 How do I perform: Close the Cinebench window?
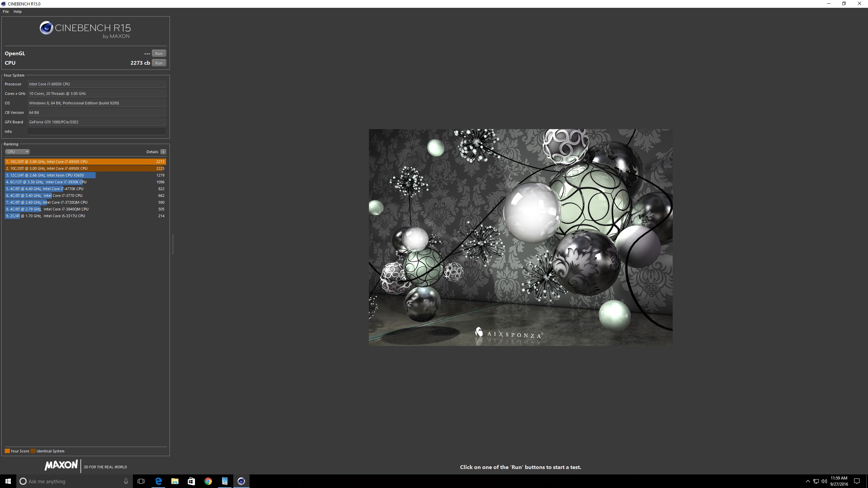coord(860,4)
